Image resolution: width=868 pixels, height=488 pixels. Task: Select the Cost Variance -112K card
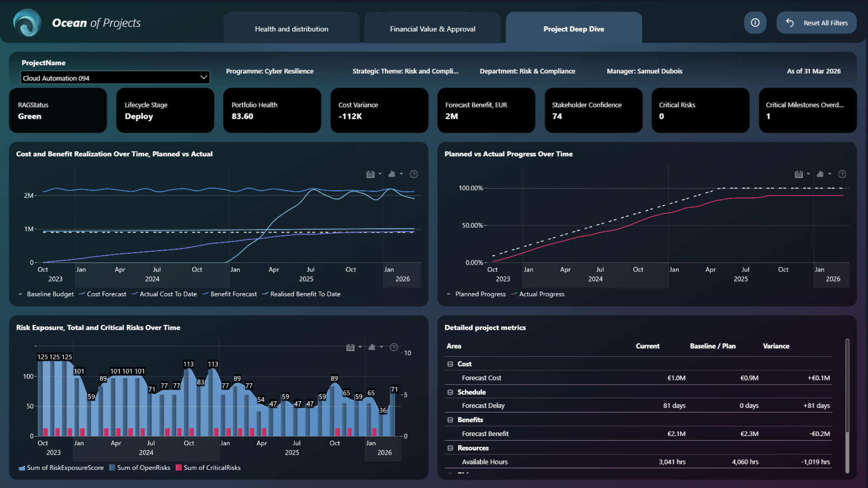[379, 110]
